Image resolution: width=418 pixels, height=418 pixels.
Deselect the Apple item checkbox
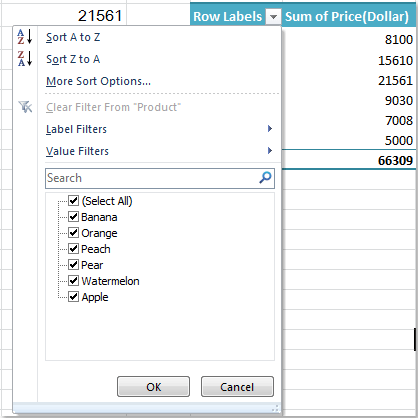(x=73, y=297)
